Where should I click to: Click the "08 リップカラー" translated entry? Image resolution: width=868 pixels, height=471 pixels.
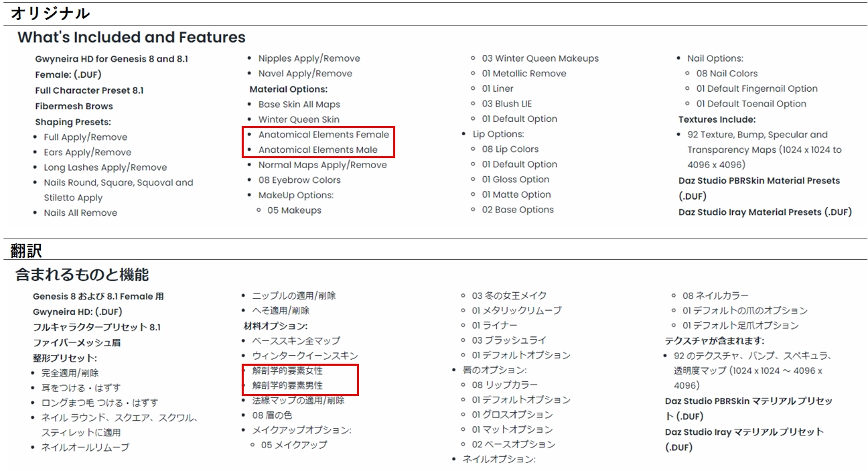(x=504, y=385)
